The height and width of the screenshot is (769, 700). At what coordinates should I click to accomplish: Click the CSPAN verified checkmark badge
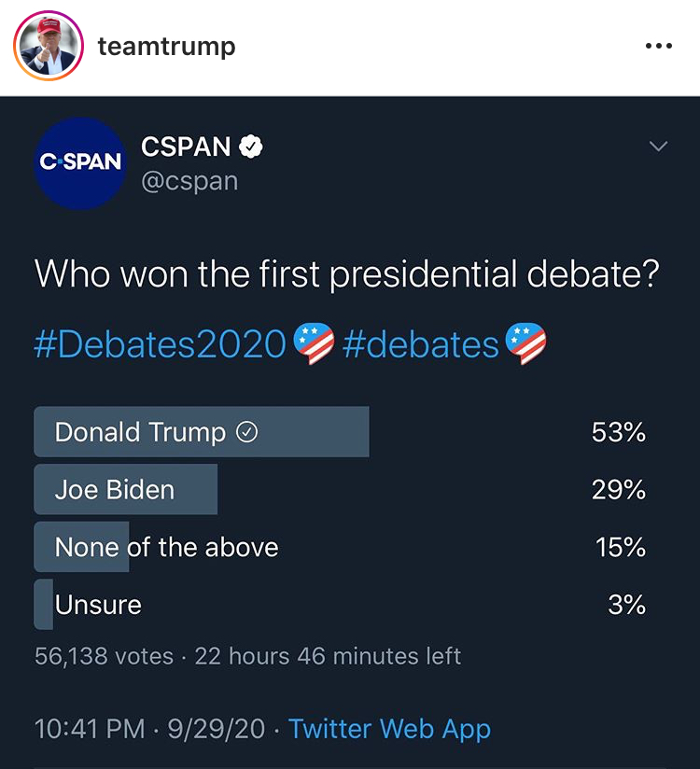pyautogui.click(x=252, y=147)
